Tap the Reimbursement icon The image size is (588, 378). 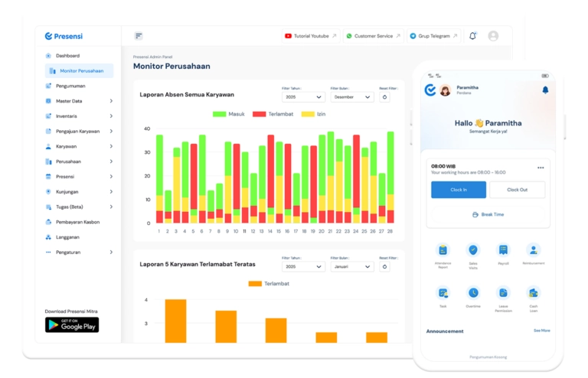(533, 250)
